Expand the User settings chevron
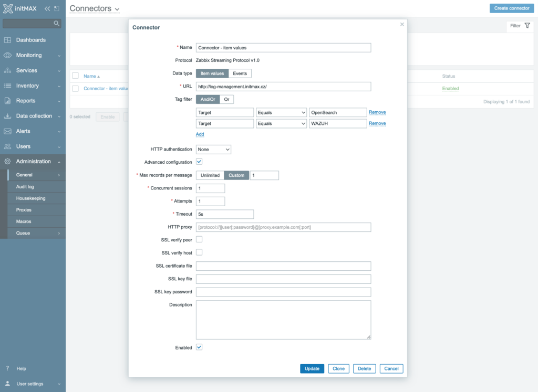 click(x=59, y=384)
